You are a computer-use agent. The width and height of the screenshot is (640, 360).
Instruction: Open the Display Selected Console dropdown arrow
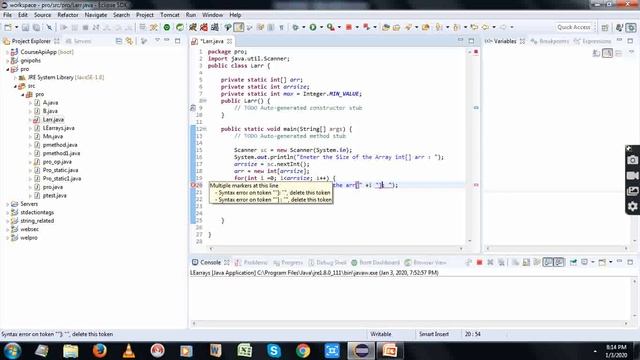tap(593, 262)
